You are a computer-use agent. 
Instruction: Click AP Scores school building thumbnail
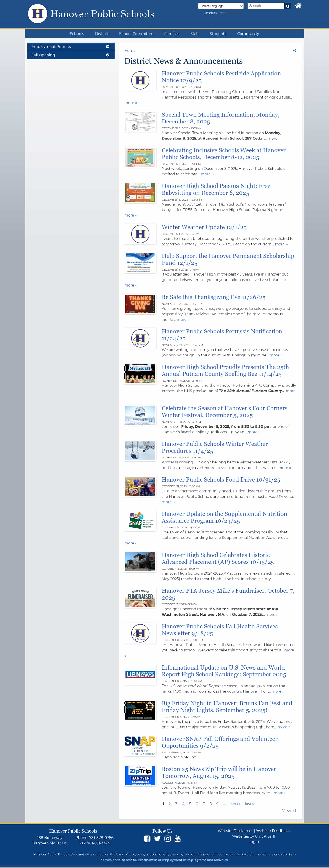pos(140,562)
